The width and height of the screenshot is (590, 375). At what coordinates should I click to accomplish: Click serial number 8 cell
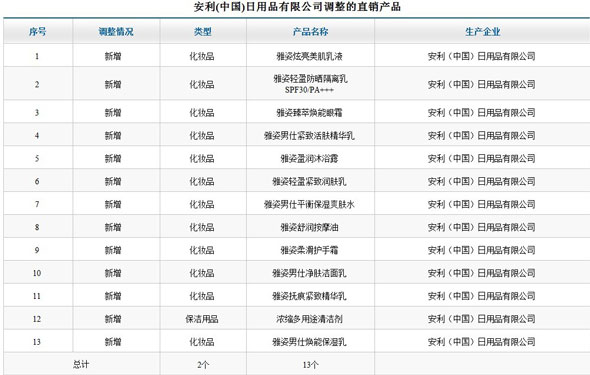(37, 227)
